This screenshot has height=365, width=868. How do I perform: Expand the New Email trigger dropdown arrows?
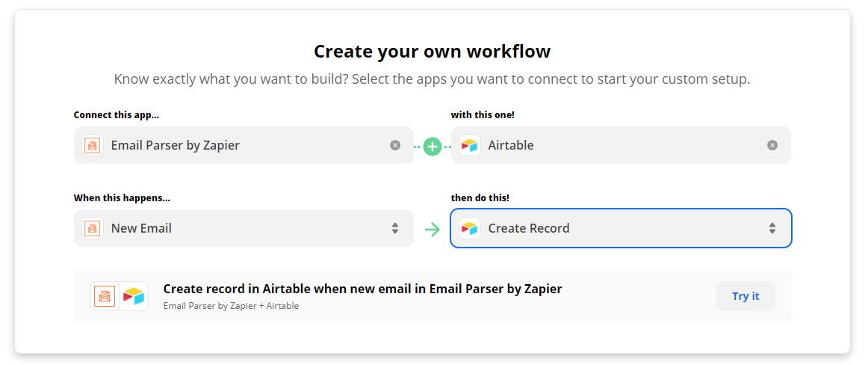394,228
